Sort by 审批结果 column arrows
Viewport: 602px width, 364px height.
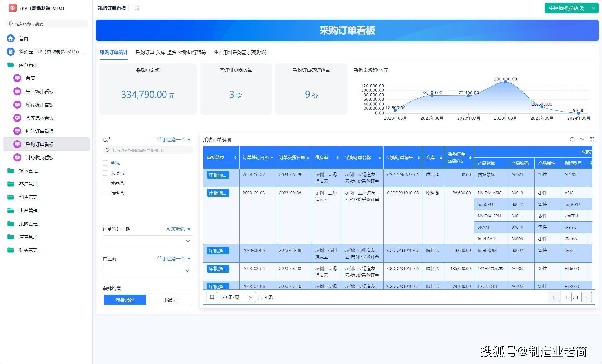coord(235,158)
